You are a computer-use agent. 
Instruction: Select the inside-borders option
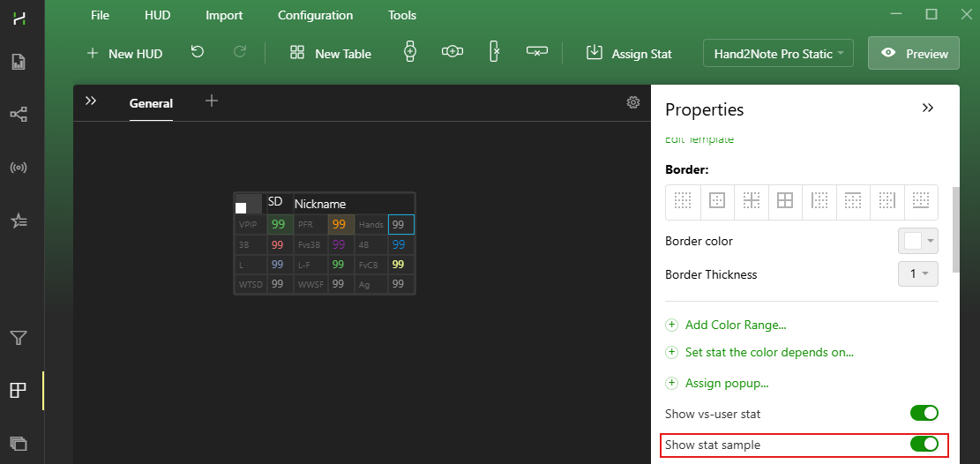pyautogui.click(x=752, y=201)
